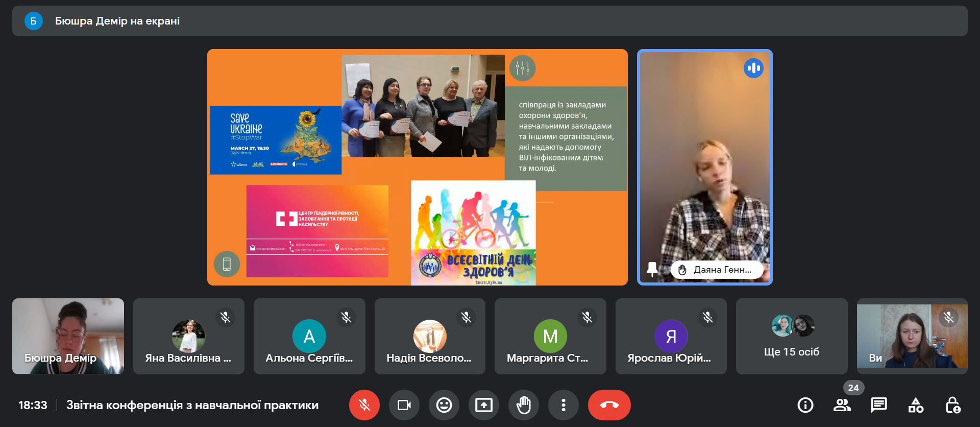
Task: Expand the 'Ще 15 осіб' tile
Action: [791, 336]
